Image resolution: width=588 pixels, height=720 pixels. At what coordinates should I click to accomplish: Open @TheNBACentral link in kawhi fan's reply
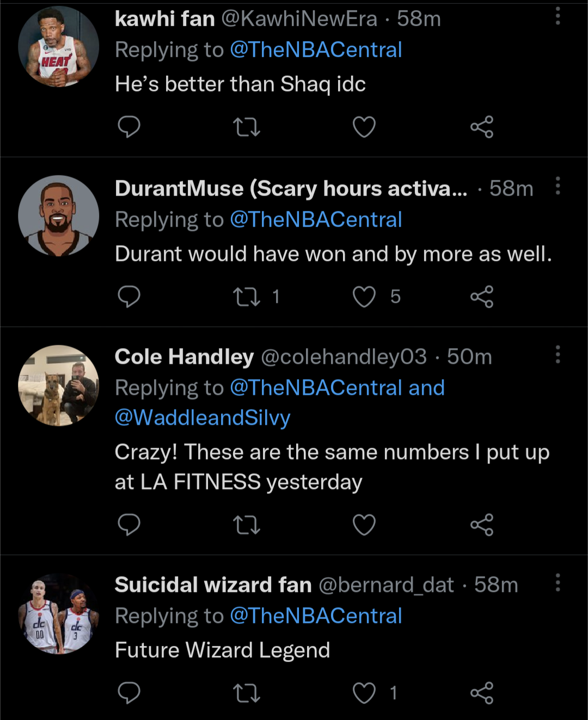point(316,50)
